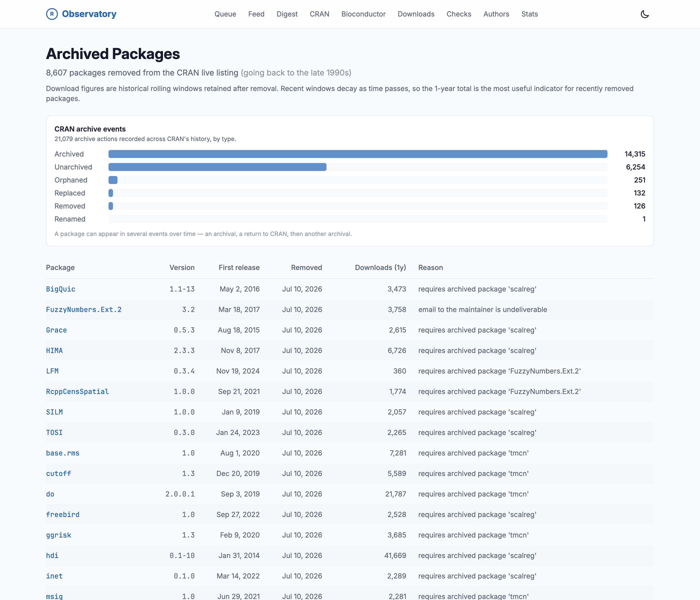
Task: Click the Renamed event label
Action: [x=70, y=219]
